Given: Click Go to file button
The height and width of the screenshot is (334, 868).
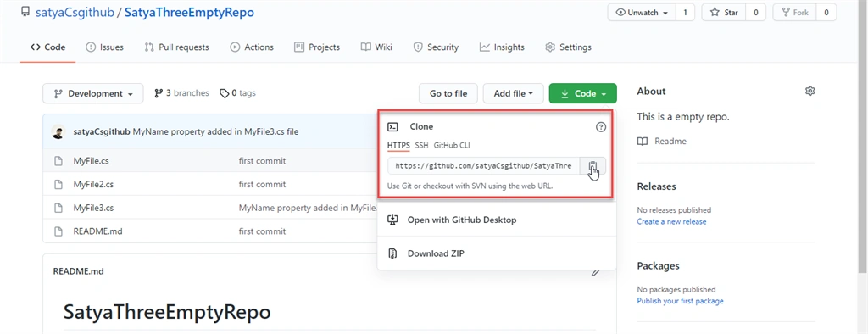Looking at the screenshot, I should [448, 93].
